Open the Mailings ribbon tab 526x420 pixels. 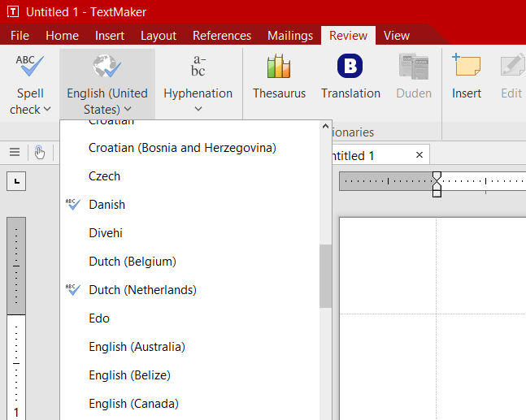(289, 36)
